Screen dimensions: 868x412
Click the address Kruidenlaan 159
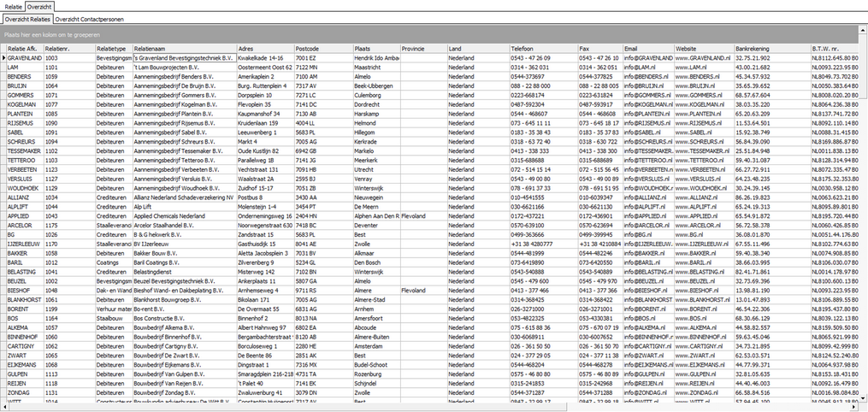265,123
